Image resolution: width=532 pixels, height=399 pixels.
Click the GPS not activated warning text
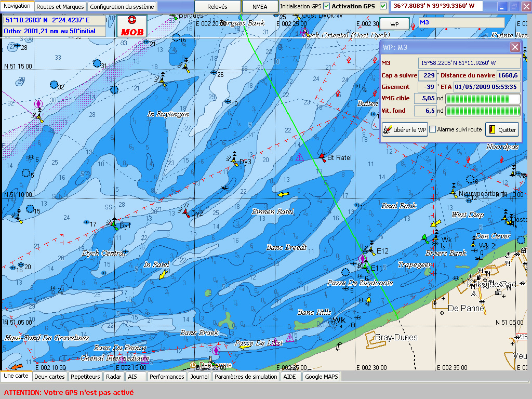pyautogui.click(x=69, y=393)
